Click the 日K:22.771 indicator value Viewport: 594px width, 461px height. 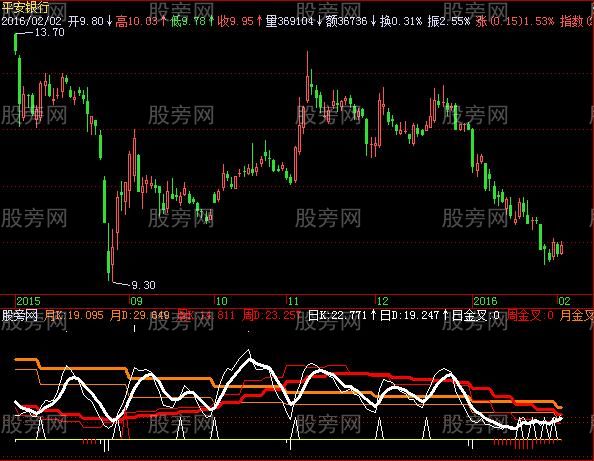(337, 315)
